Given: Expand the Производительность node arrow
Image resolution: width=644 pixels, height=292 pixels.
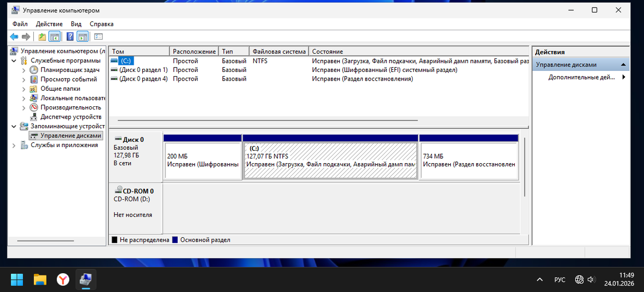Looking at the screenshot, I should click(x=24, y=107).
